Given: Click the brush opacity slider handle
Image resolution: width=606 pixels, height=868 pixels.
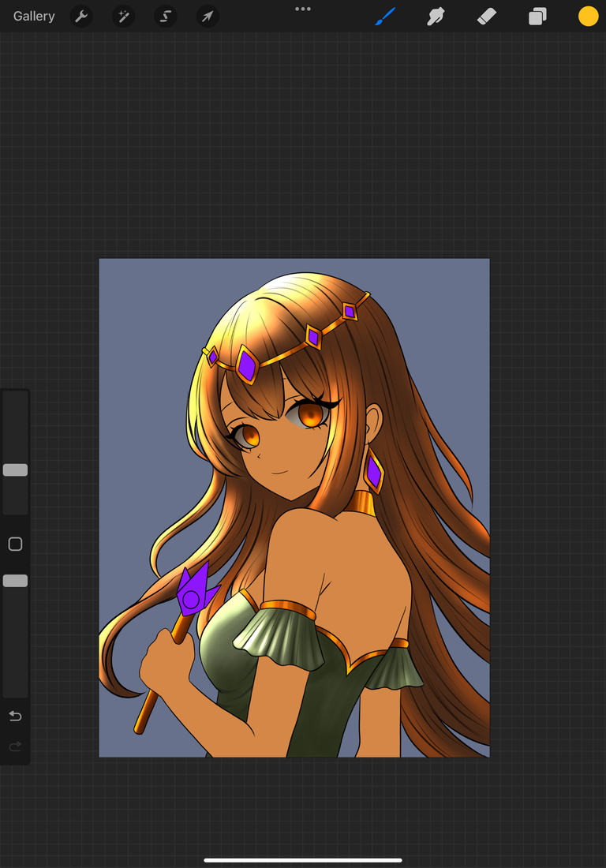Looking at the screenshot, I should (16, 581).
